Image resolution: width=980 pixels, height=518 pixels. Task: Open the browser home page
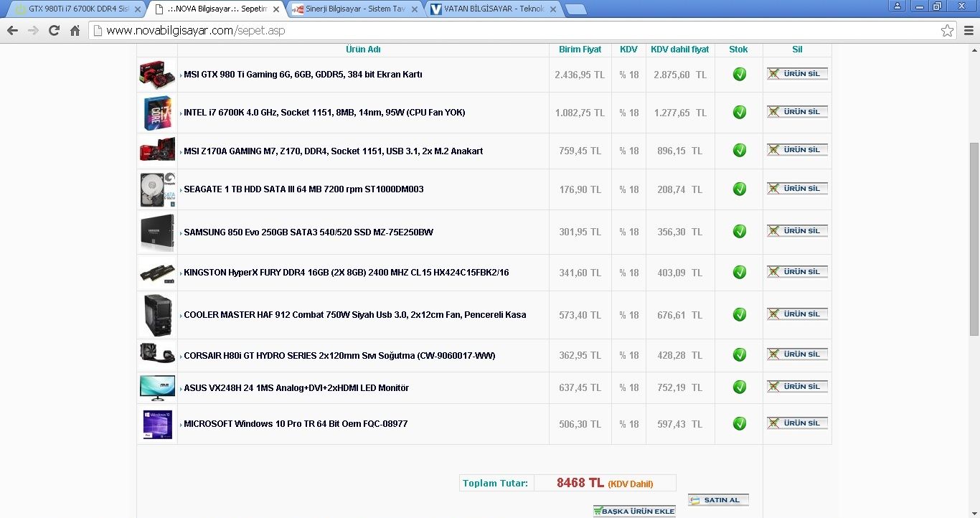75,31
